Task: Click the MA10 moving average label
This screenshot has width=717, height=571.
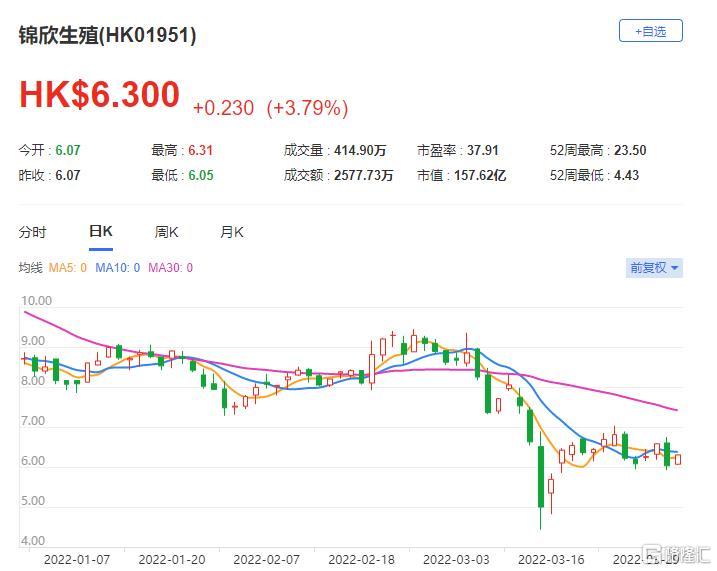Action: tap(118, 267)
